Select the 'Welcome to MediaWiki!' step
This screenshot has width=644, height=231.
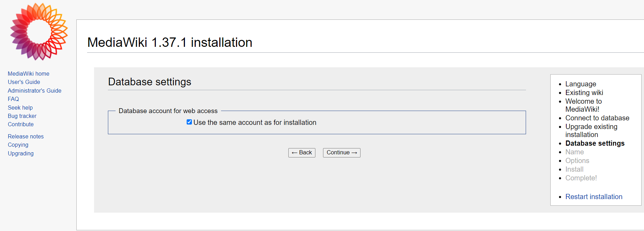click(584, 105)
